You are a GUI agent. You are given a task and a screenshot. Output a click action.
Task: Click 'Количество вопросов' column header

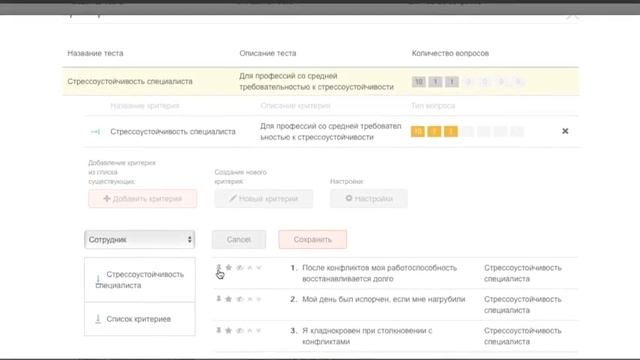click(450, 53)
